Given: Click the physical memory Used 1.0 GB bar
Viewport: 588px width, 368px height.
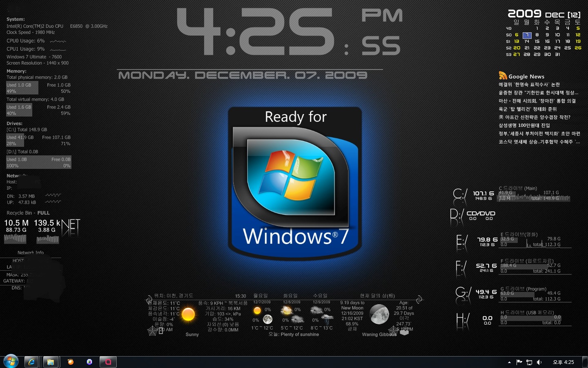Looking at the screenshot, I should 22,88.
